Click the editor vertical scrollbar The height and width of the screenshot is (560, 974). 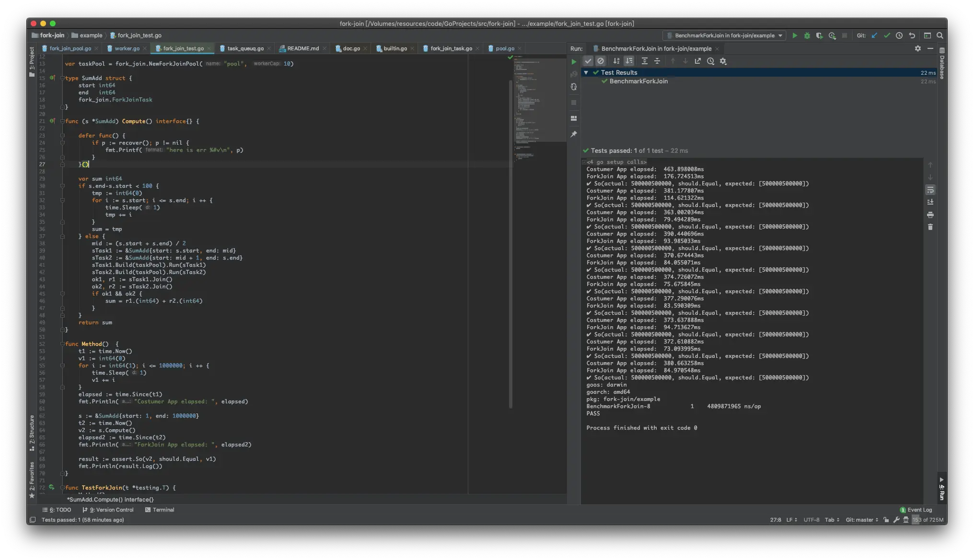[510, 240]
